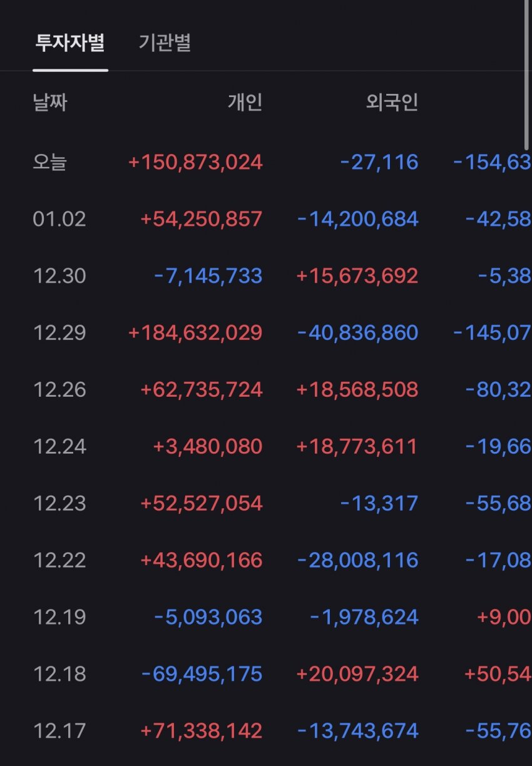Select the 01.02 date row
The width and height of the screenshot is (532, 766).
click(x=266, y=220)
